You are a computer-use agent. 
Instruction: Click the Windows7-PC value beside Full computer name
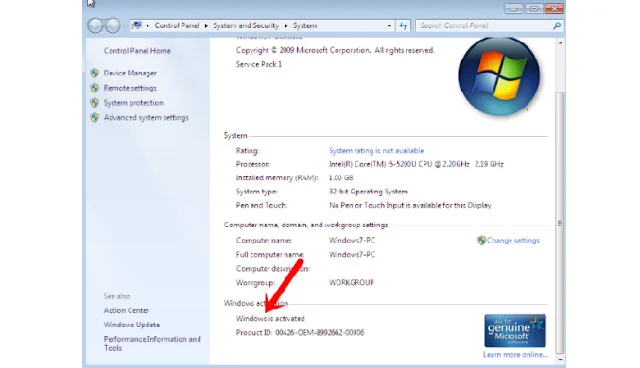coord(352,254)
